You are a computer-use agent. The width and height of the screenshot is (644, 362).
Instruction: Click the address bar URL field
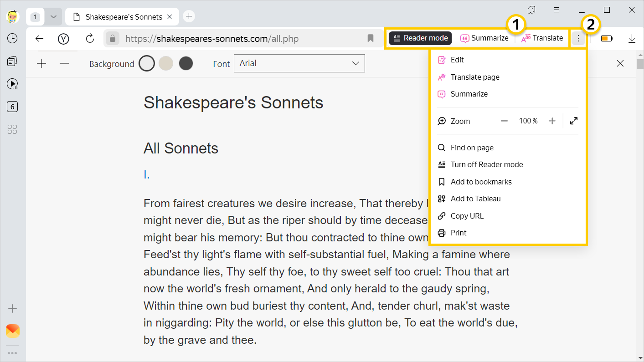pos(242,39)
